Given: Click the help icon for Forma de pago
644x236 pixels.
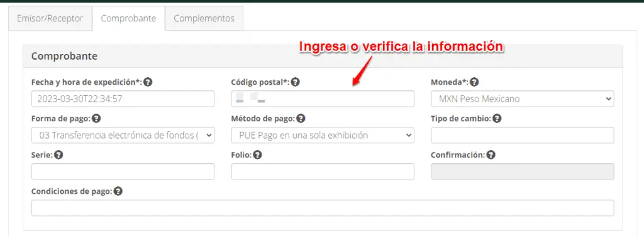Looking at the screenshot, I should click(96, 119).
